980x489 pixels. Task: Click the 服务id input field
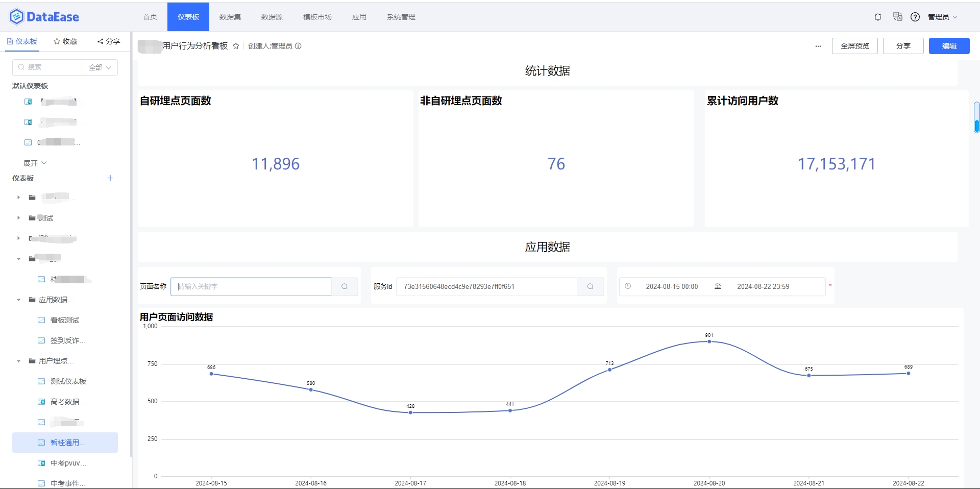pyautogui.click(x=487, y=286)
